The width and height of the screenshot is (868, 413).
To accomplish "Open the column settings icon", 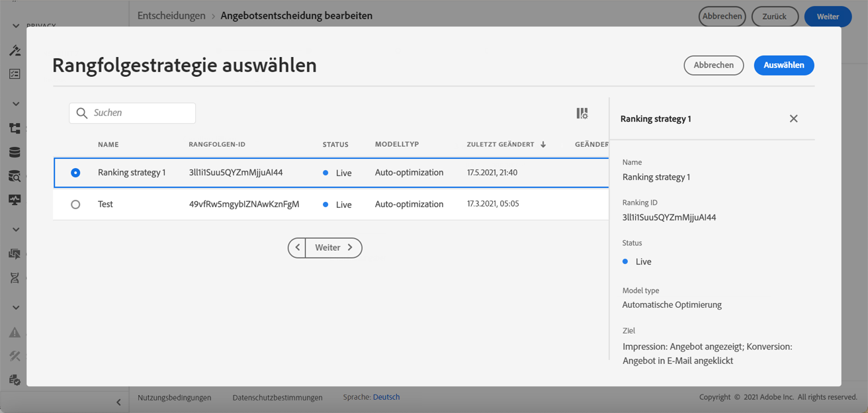I will [x=582, y=114].
